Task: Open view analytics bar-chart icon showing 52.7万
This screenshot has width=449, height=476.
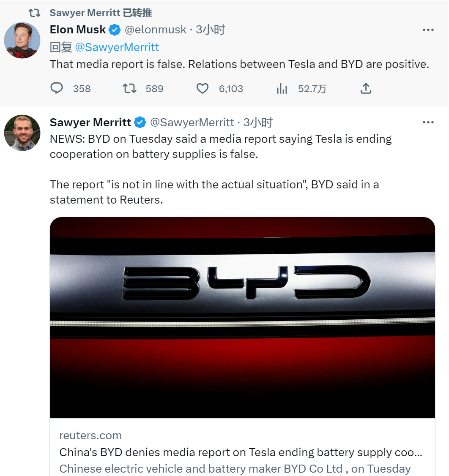Action: (282, 88)
